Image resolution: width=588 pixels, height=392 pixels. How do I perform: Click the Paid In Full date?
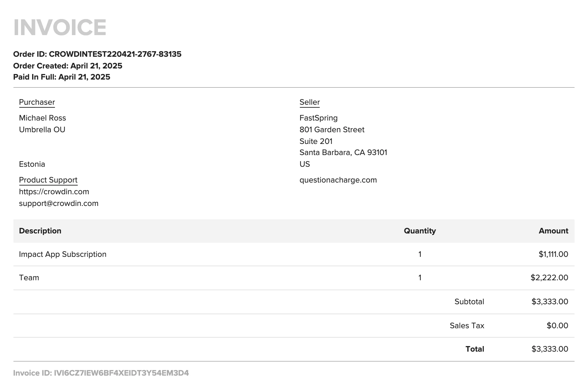pyautogui.click(x=62, y=77)
